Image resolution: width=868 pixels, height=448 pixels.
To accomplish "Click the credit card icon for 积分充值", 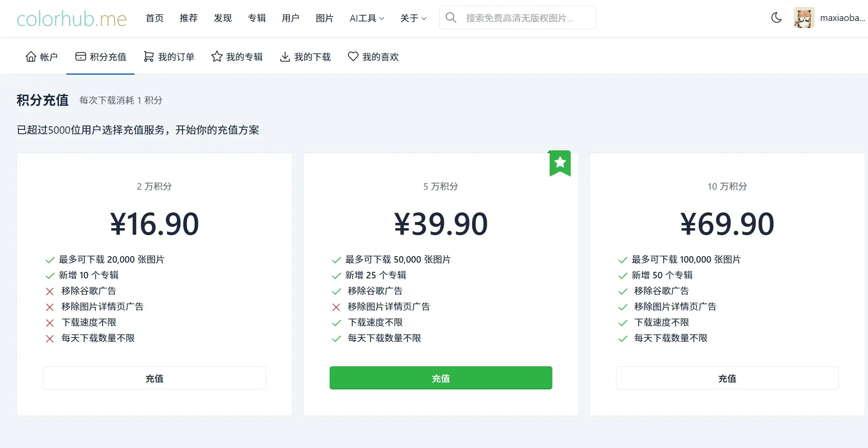I will (x=81, y=57).
